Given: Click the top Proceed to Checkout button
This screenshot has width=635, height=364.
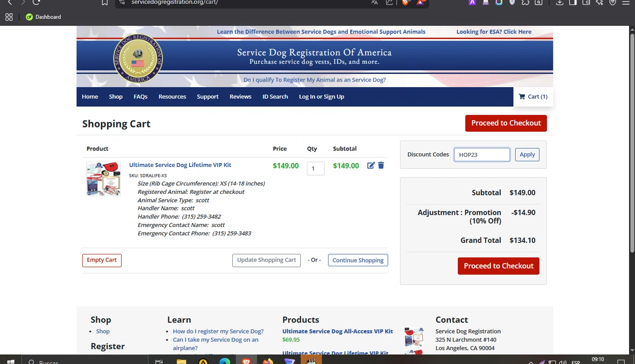Looking at the screenshot, I should point(506,123).
